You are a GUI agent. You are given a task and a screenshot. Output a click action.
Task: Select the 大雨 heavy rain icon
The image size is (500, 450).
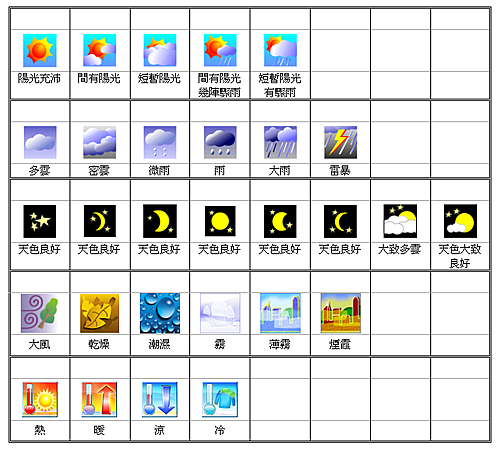[280, 142]
